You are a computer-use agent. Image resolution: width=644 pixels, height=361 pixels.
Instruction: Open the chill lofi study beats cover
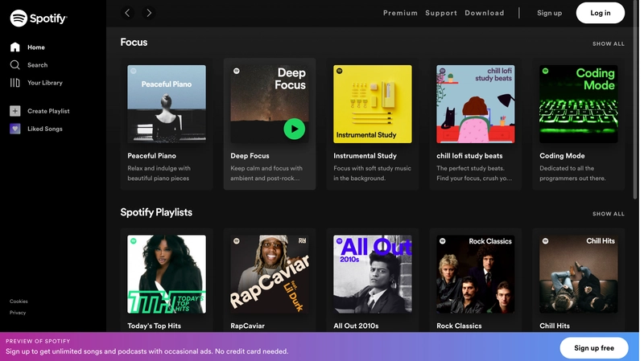pos(475,105)
